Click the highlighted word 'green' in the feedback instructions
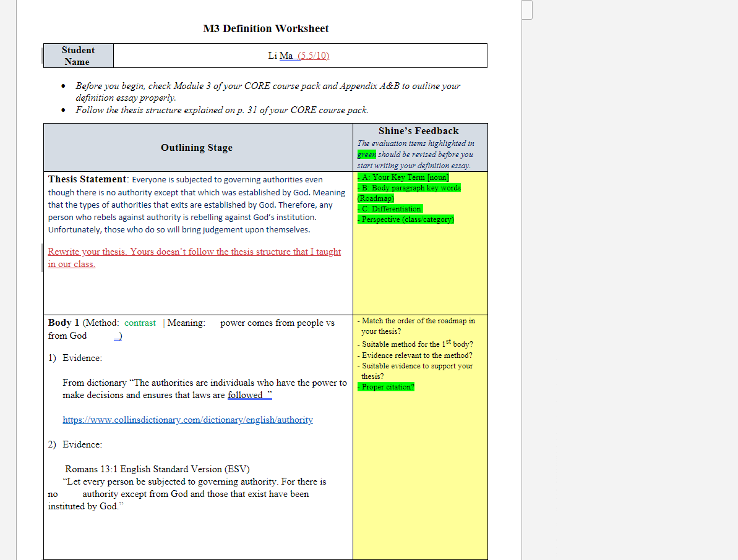 click(x=367, y=155)
